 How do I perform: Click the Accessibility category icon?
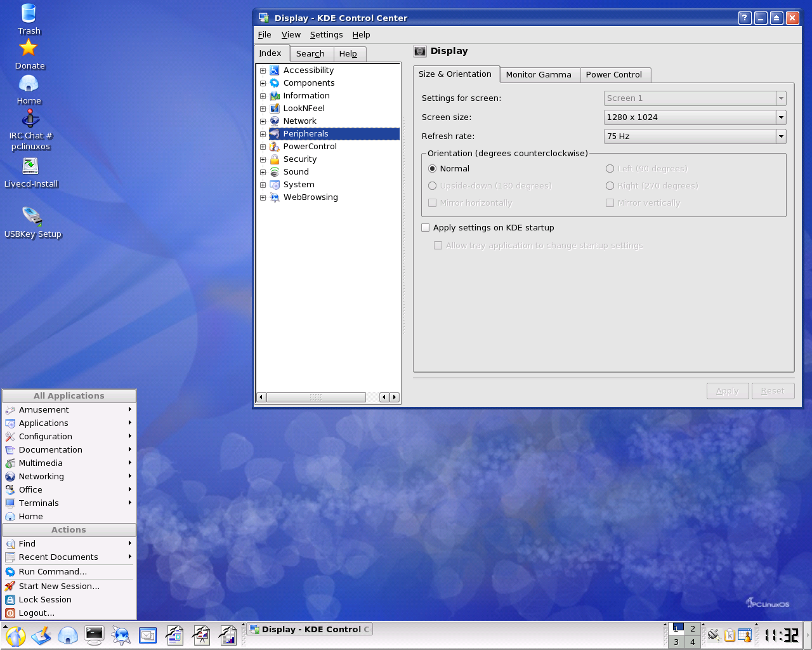pos(275,70)
